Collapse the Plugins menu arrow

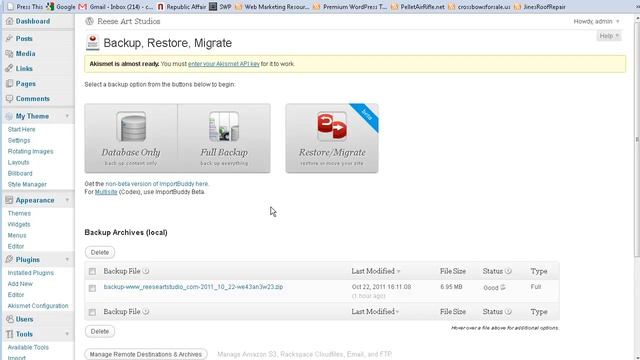pyautogui.click(x=67, y=259)
